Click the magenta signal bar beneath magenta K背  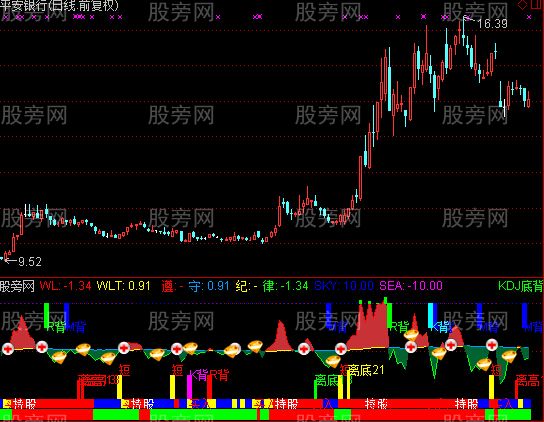point(189,387)
